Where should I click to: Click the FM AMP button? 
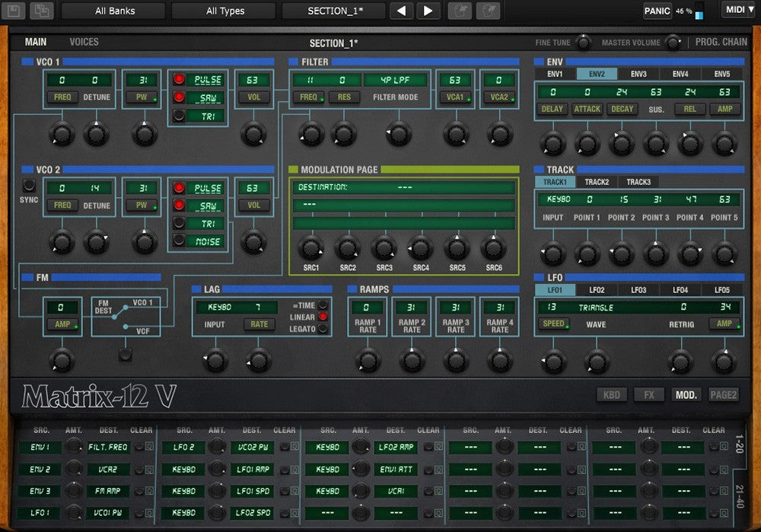pos(62,323)
